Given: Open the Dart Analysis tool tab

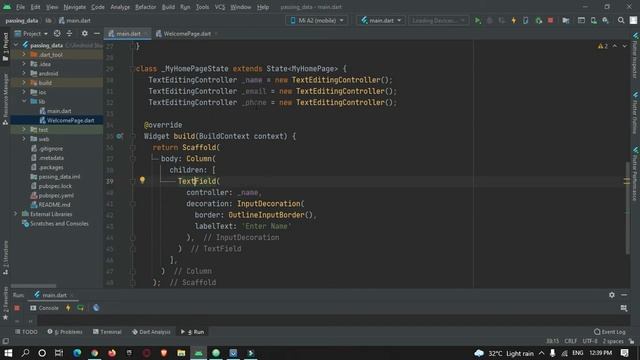Looking at the screenshot, I should (151, 332).
